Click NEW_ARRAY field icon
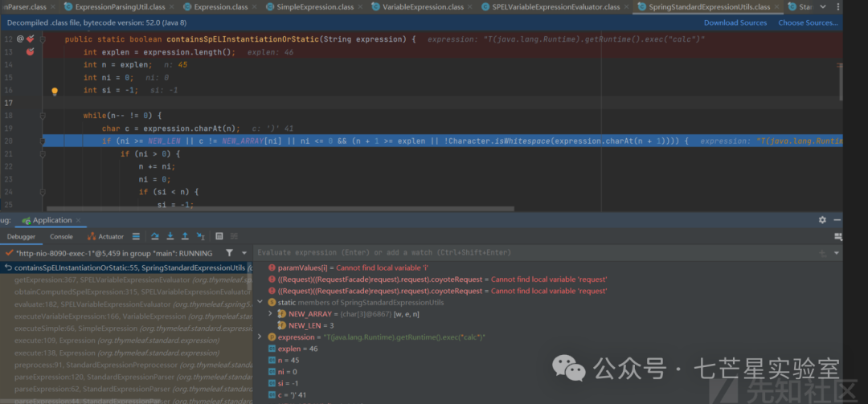The image size is (868, 404). pyautogui.click(x=281, y=314)
